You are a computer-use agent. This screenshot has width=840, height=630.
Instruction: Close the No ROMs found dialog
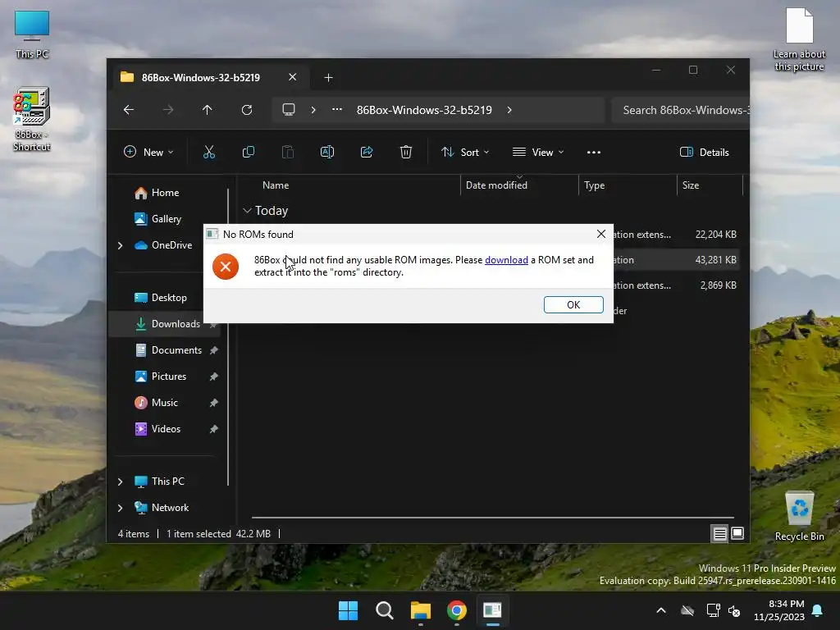tap(601, 234)
